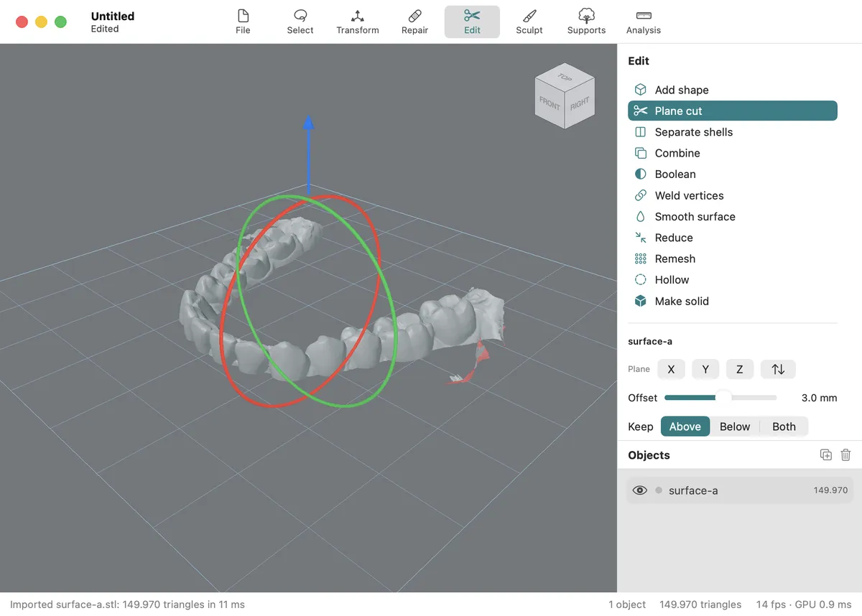Viewport: 862px width, 616px height.
Task: Switch to the Select tool
Action: (x=300, y=22)
